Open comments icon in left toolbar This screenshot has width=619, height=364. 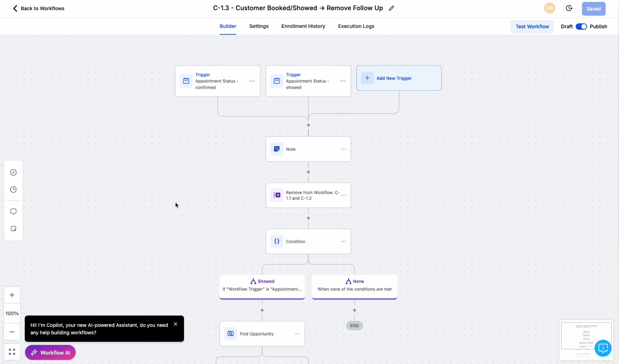click(13, 211)
